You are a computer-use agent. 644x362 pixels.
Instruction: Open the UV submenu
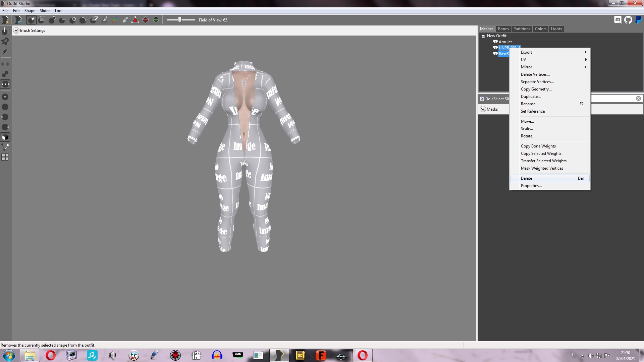tap(550, 60)
